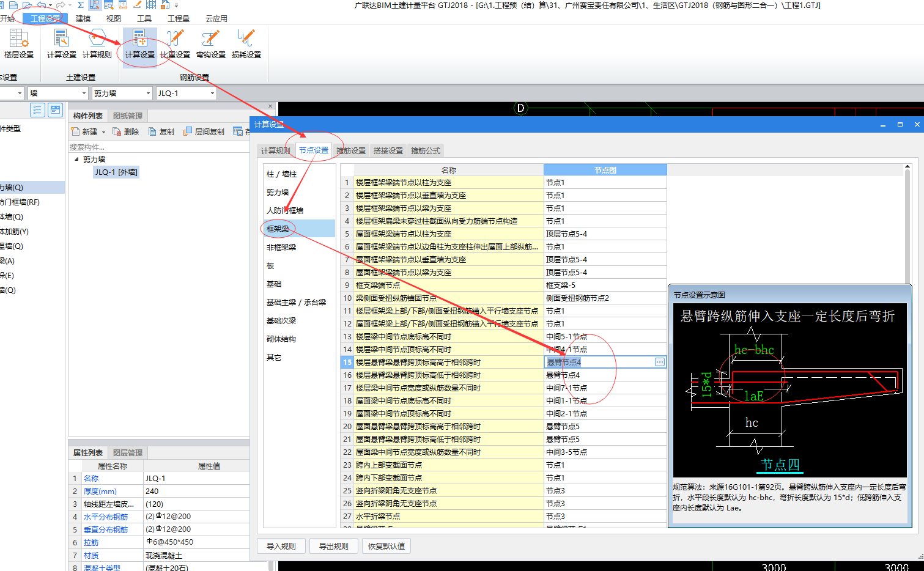Click the 导出规则 button
The image size is (924, 571).
coord(334,546)
